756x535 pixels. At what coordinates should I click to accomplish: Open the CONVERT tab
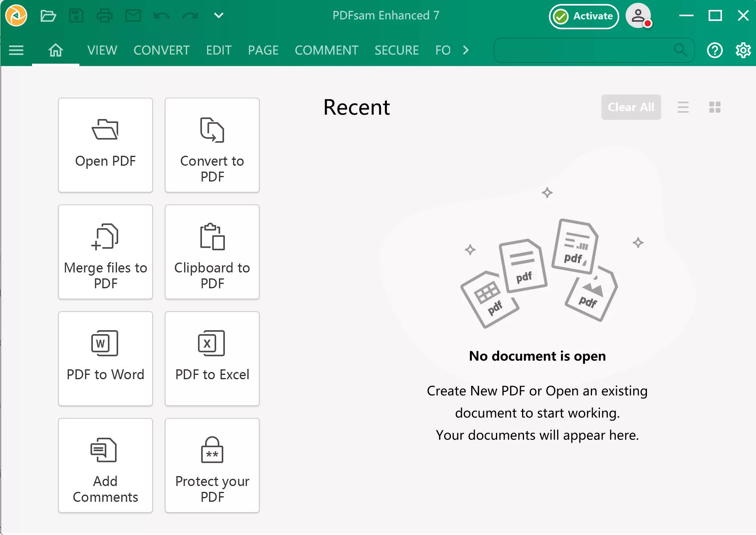pos(162,50)
